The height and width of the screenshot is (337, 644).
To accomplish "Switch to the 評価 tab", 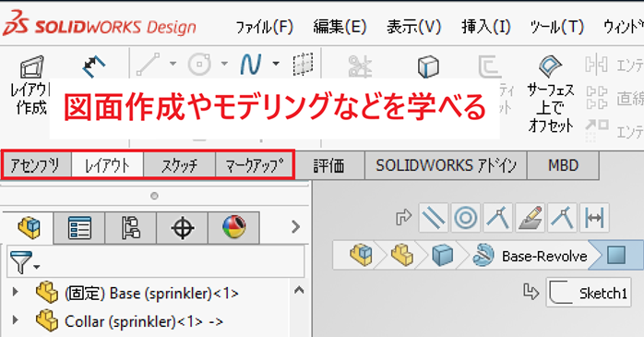I will (x=329, y=165).
